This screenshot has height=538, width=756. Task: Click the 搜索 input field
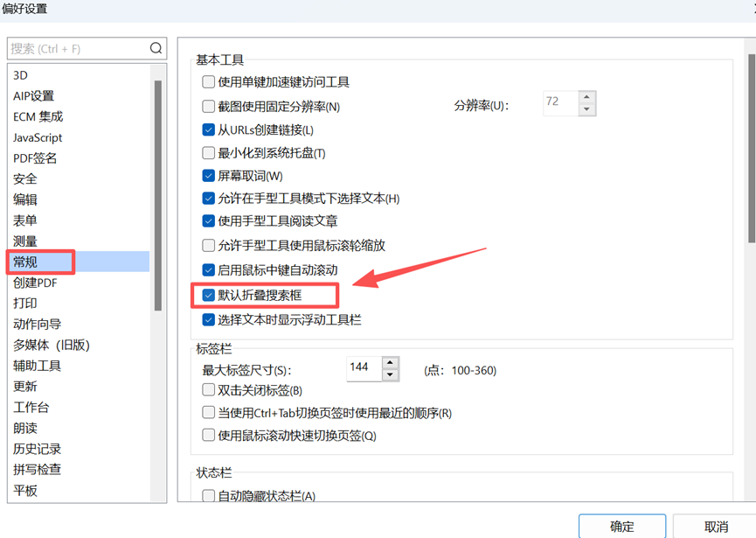coord(77,49)
